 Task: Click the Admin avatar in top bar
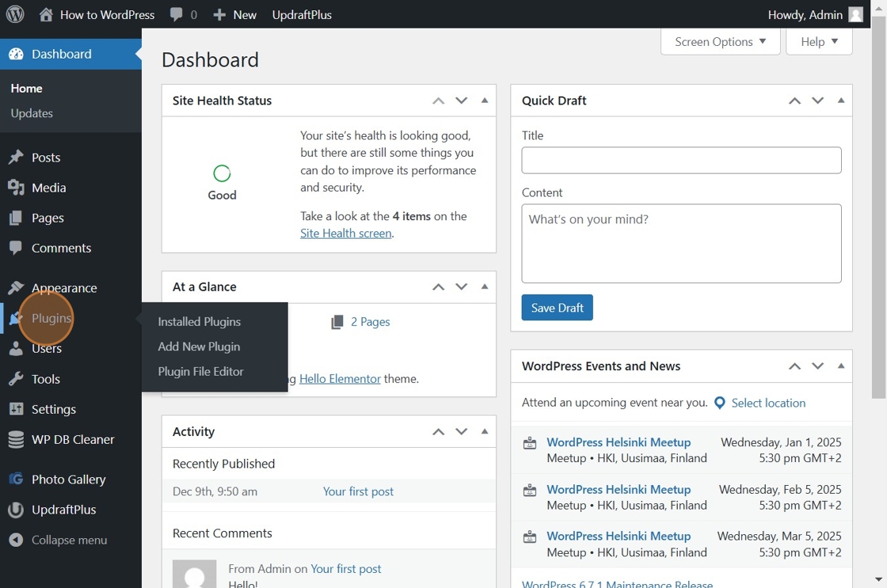click(x=856, y=15)
